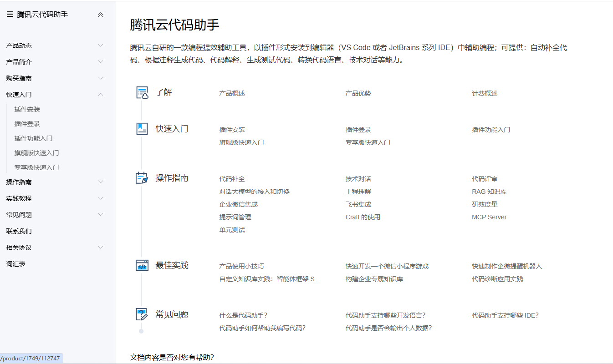Open 代码助手是否会输出个人数据？ link
This screenshot has height=364, width=613.
pos(389,328)
